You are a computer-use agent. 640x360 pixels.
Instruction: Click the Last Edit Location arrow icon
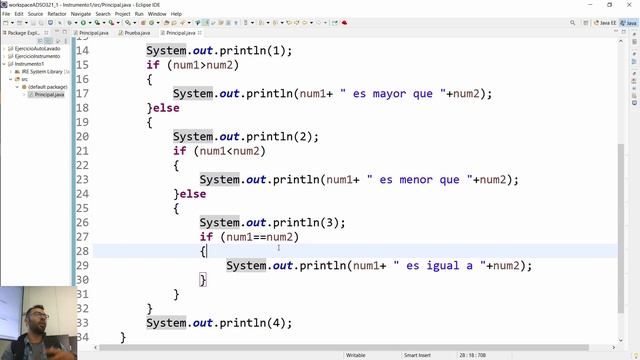pos(289,23)
